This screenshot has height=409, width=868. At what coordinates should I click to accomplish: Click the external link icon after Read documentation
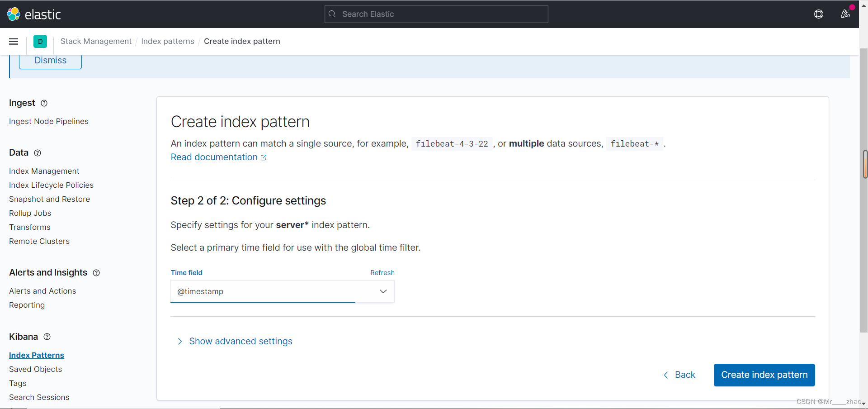click(x=264, y=157)
